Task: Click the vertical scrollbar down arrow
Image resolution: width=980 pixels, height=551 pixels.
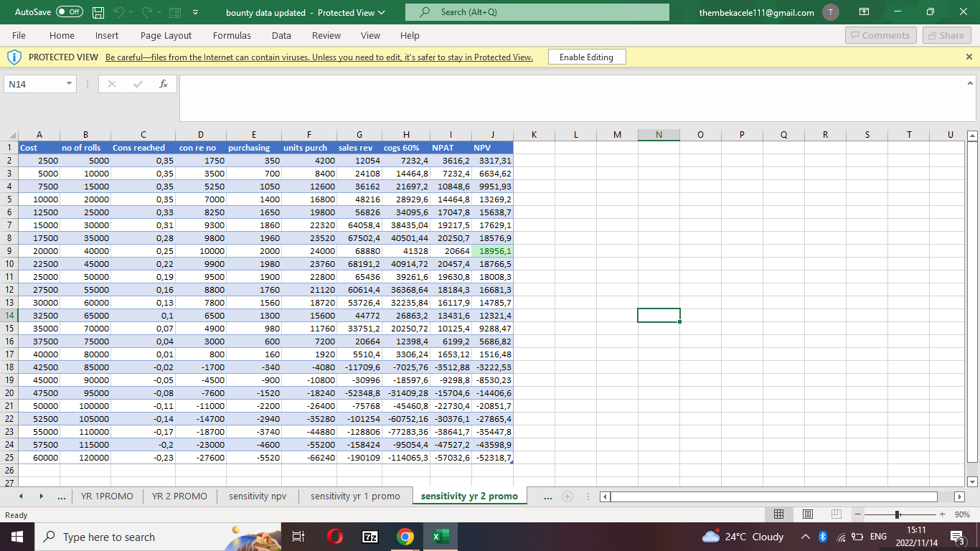Action: click(x=973, y=481)
